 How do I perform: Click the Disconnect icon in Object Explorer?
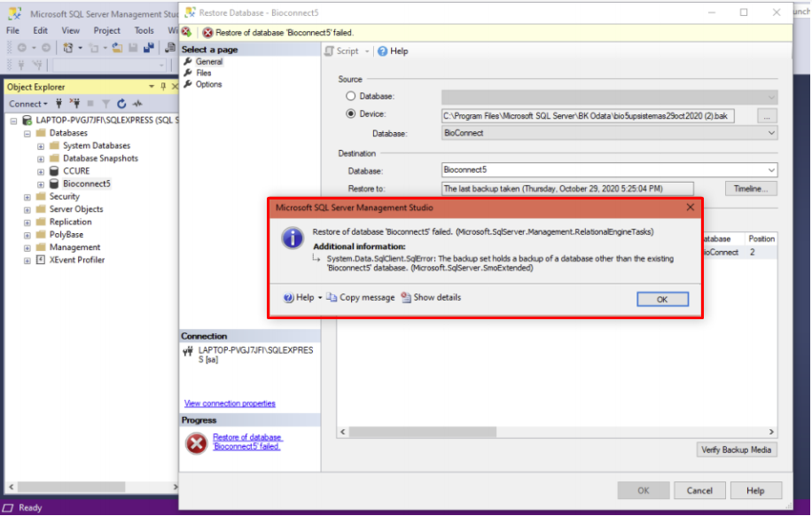pos(74,104)
